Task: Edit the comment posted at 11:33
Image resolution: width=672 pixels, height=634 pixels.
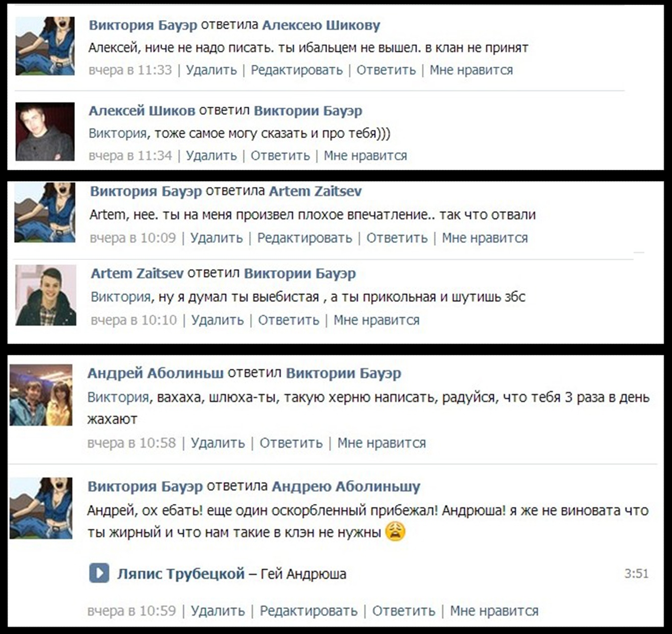Action: click(297, 70)
